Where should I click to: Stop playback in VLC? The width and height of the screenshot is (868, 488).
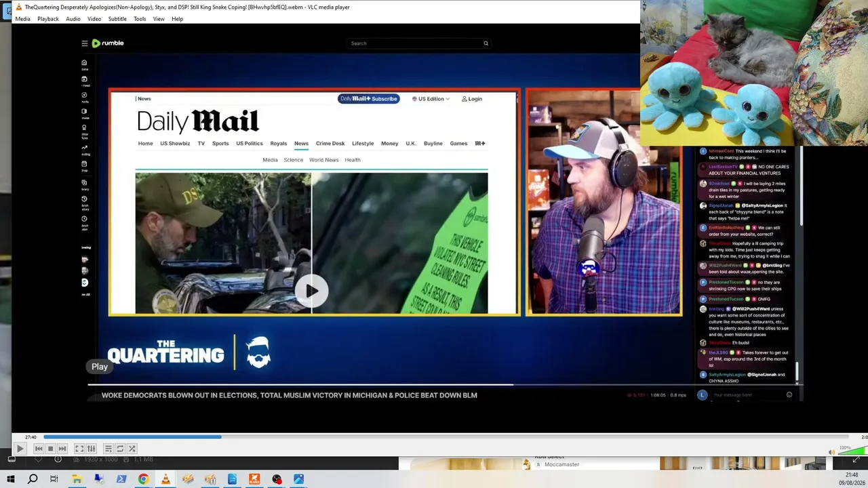click(50, 449)
